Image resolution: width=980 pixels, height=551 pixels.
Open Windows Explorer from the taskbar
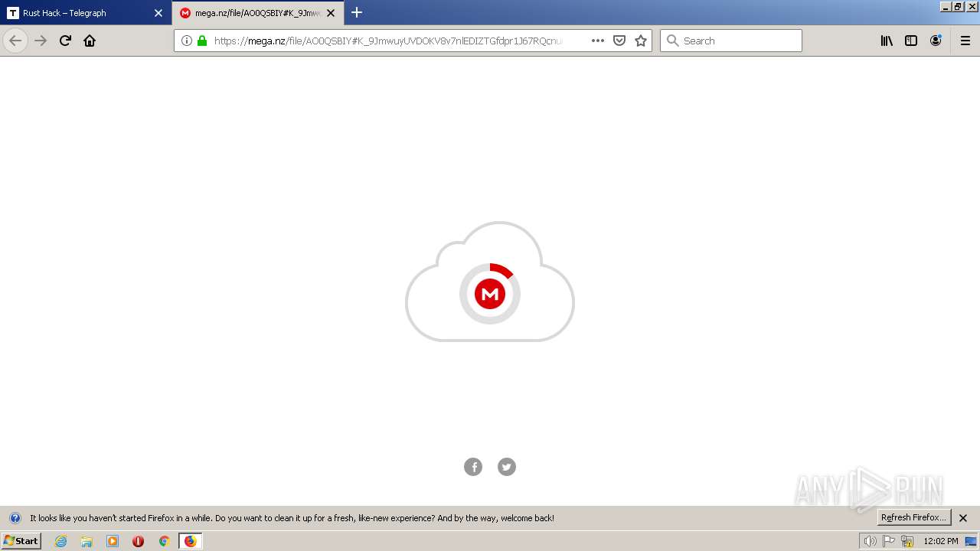click(87, 541)
